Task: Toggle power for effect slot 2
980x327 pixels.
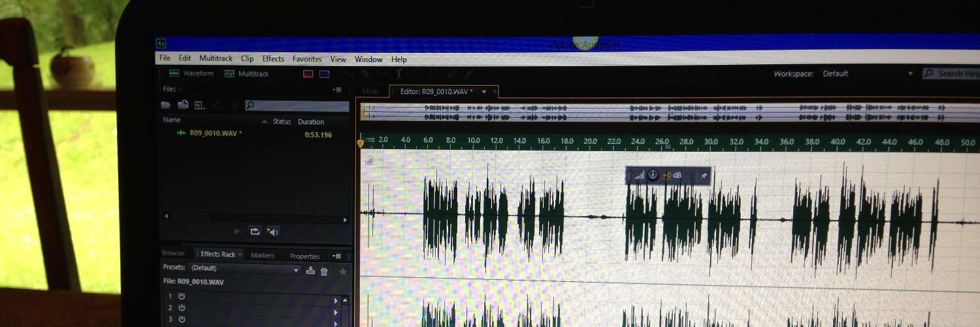Action: [182, 307]
